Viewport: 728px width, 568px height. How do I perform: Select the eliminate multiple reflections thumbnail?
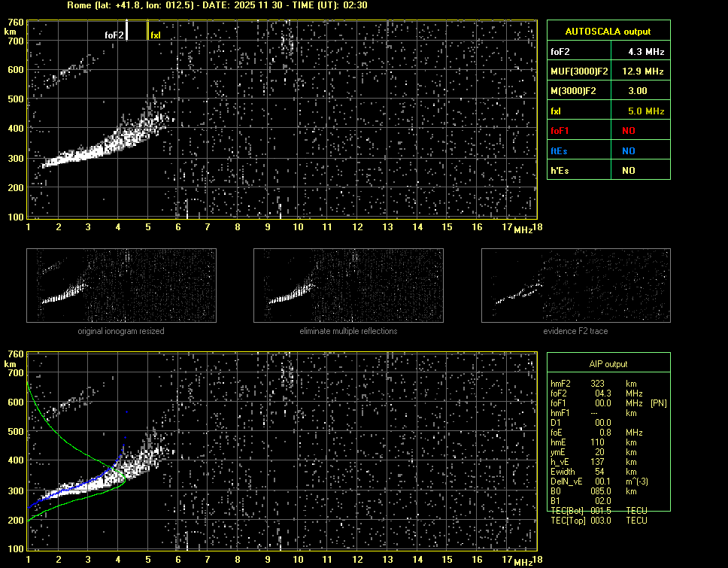(x=348, y=285)
